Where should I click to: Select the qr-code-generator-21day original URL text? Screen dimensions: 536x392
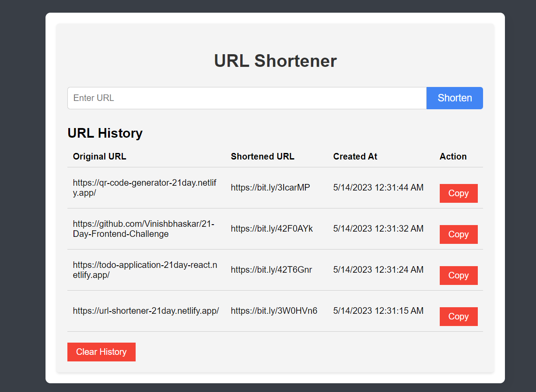tap(145, 187)
